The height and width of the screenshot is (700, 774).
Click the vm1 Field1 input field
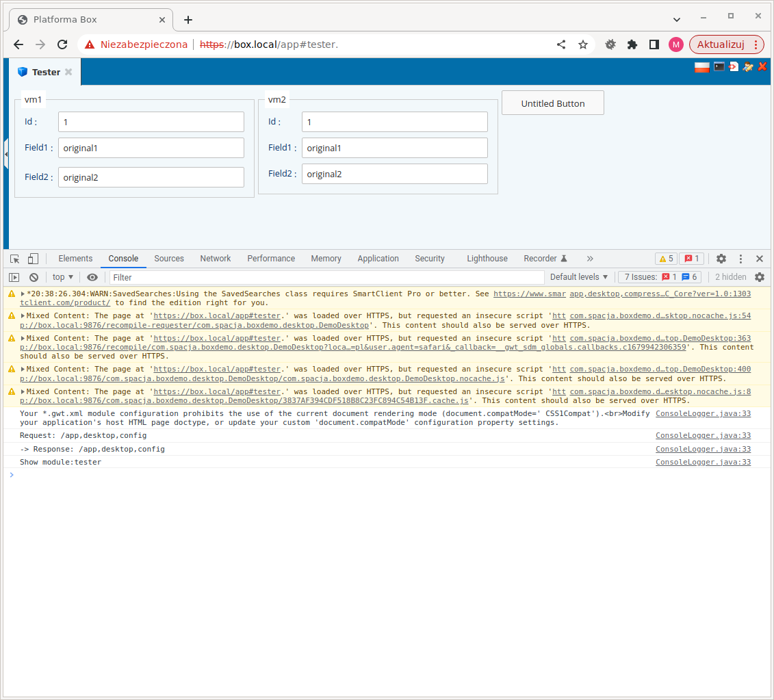[151, 148]
